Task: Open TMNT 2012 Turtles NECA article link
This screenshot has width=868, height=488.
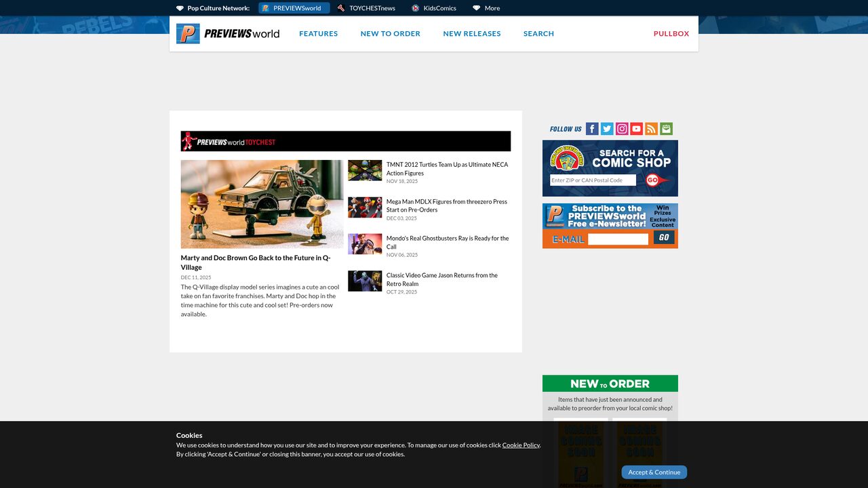Action: (x=447, y=169)
